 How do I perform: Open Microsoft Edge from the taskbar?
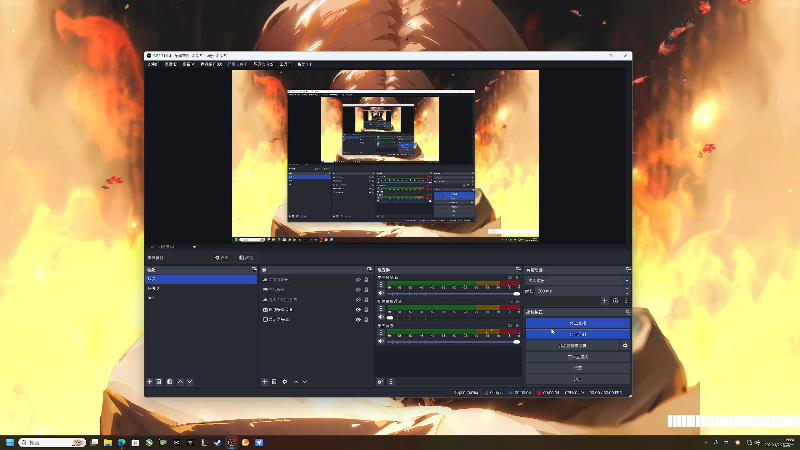[121, 442]
